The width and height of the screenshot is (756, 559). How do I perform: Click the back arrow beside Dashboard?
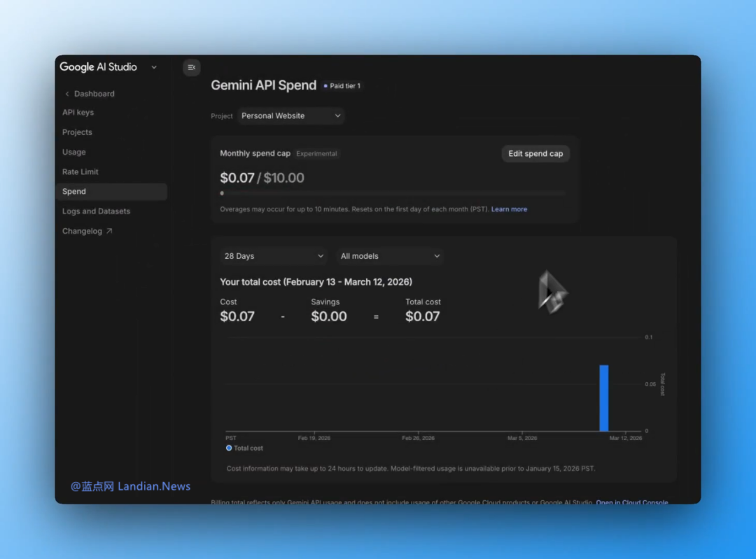(x=67, y=94)
